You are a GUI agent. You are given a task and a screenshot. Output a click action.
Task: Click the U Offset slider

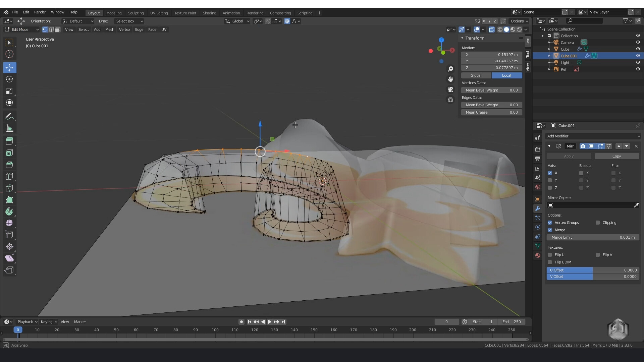pyautogui.click(x=593, y=270)
